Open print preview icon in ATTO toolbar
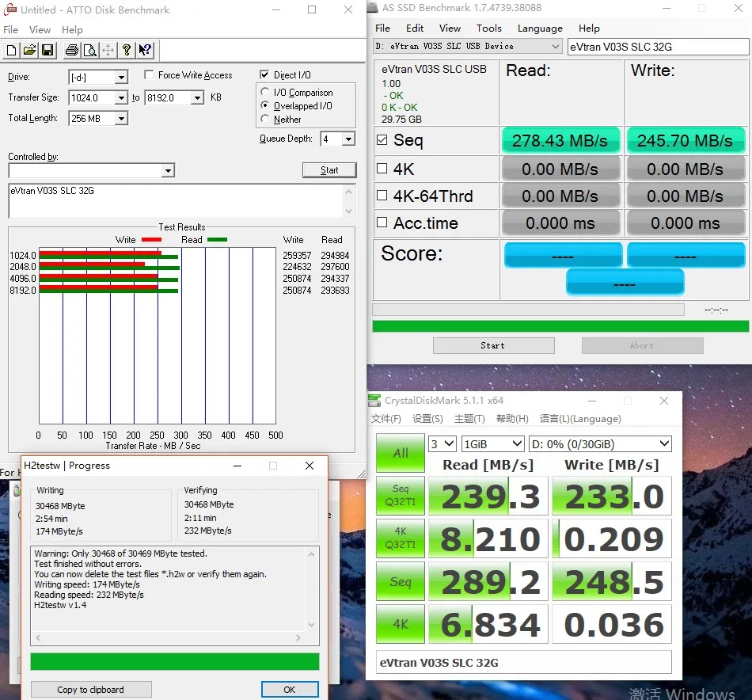Screen dimensions: 752x700 (x=90, y=50)
